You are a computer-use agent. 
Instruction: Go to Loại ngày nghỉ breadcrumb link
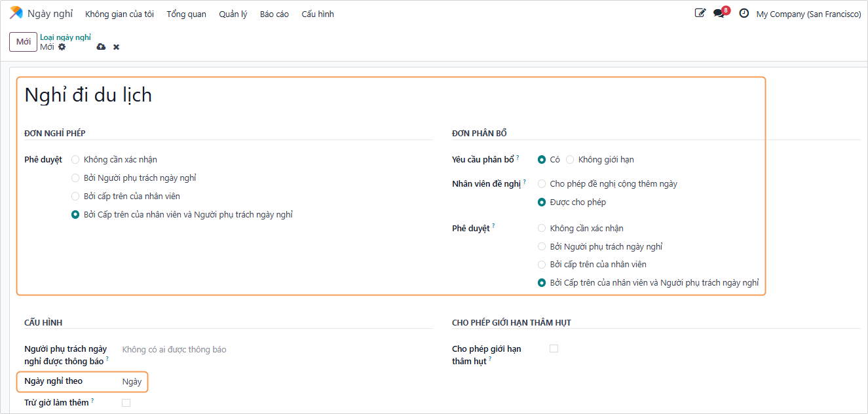66,37
